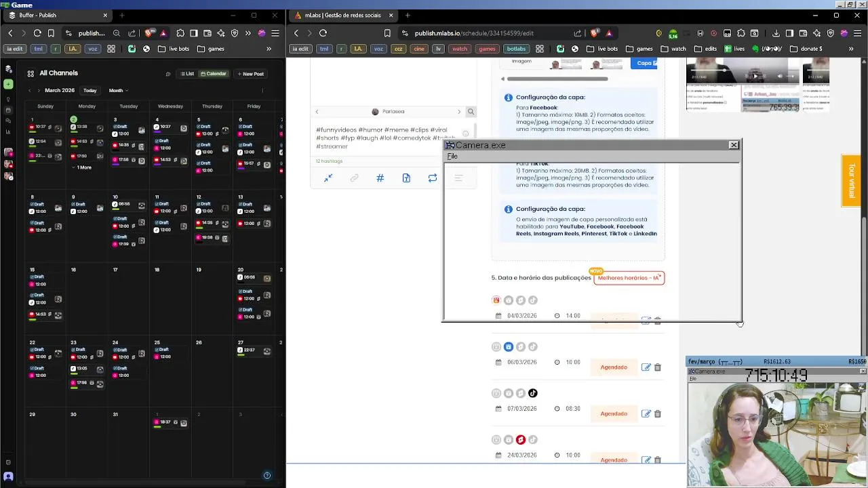Switch Buffer view to List
The width and height of the screenshot is (868, 488).
186,74
